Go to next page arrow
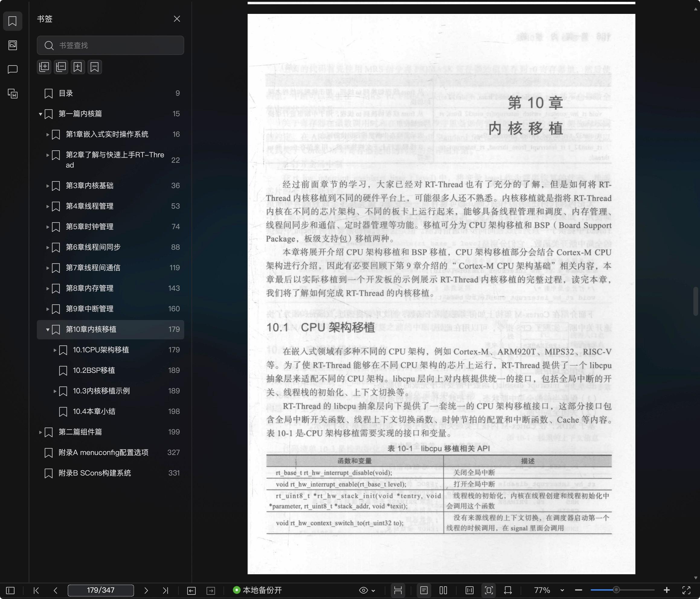Viewport: 700px width, 599px height. pos(146,590)
